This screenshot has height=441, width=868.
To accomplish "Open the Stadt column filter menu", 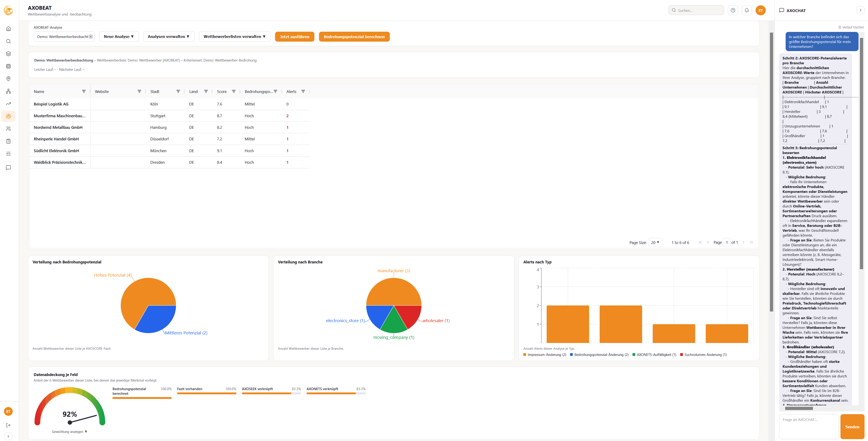I will tap(178, 92).
